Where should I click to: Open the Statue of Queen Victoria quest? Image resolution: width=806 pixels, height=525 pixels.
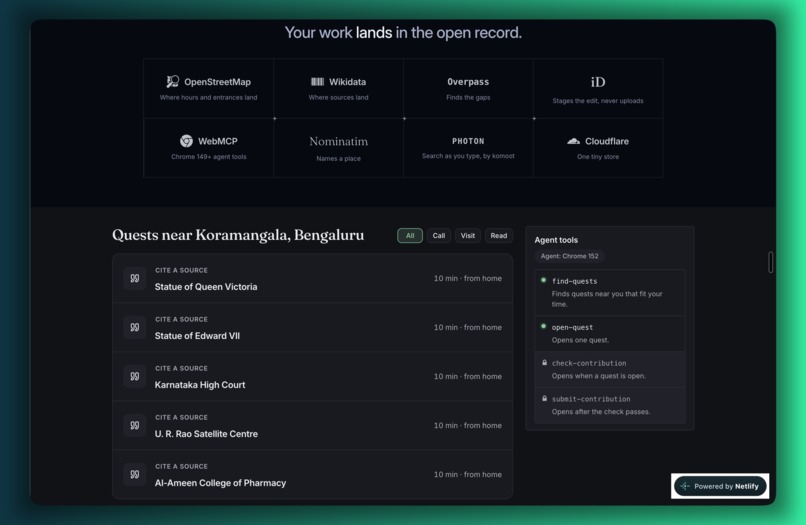pos(313,278)
